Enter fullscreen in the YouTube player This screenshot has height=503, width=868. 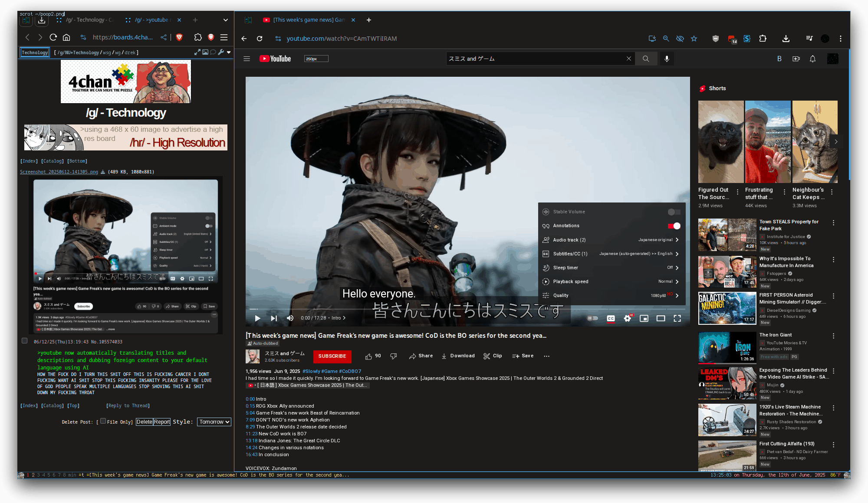(x=677, y=318)
